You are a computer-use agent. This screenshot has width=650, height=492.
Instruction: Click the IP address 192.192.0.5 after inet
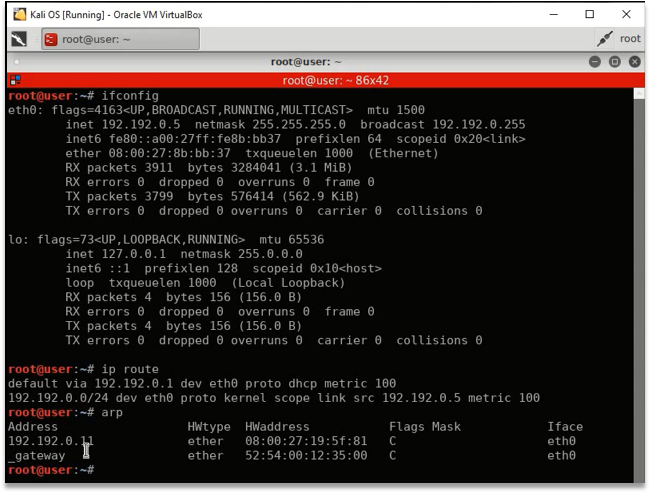tap(141, 124)
